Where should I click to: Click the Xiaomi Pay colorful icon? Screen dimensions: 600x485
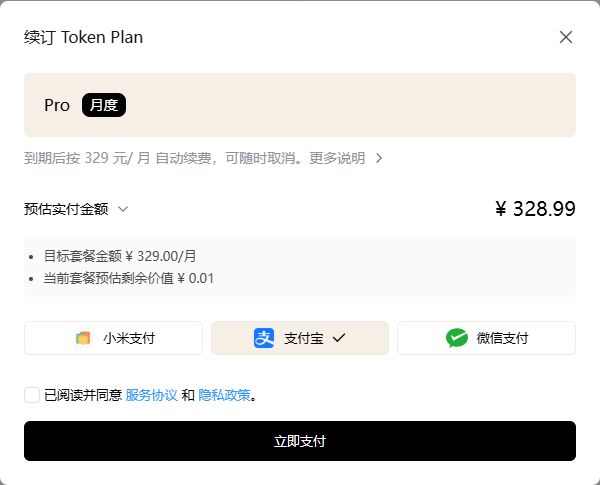(x=83, y=338)
